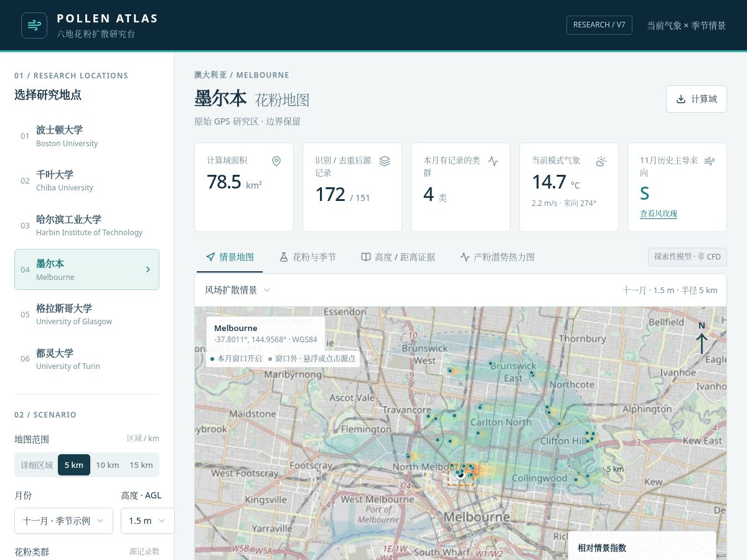Open the 查看风玫瑰 link
Screen dimensions: 747x560
point(659,213)
